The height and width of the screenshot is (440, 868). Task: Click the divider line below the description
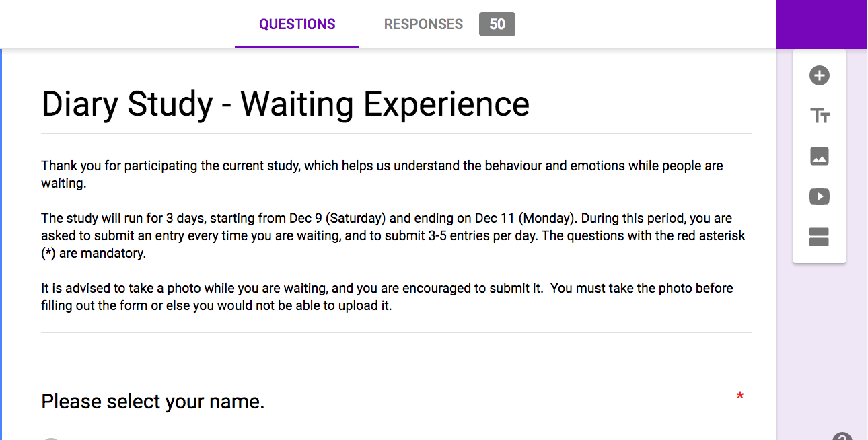coord(396,332)
